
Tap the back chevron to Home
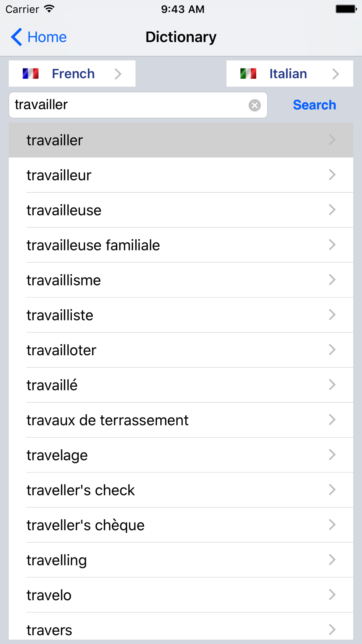[x=17, y=37]
